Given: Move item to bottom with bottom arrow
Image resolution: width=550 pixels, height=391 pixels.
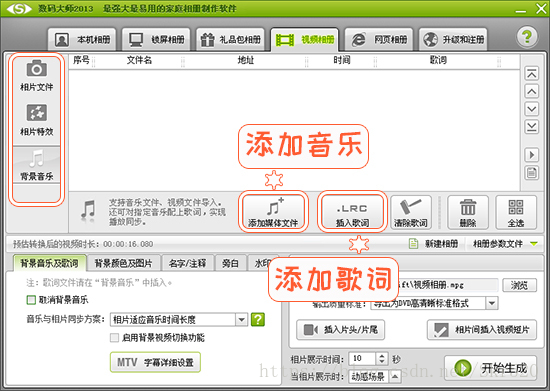Looking at the screenshot, I should 532,127.
